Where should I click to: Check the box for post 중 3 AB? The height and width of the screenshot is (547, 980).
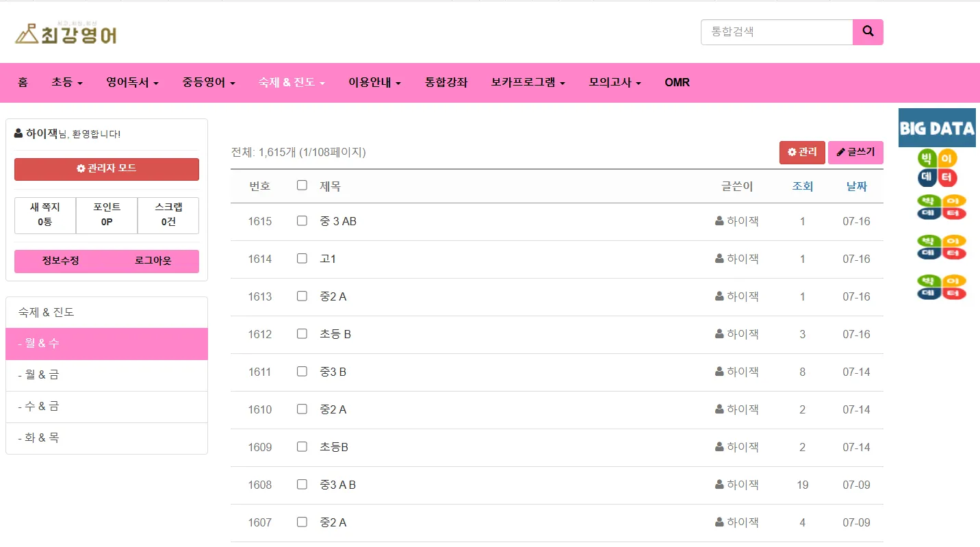point(302,220)
